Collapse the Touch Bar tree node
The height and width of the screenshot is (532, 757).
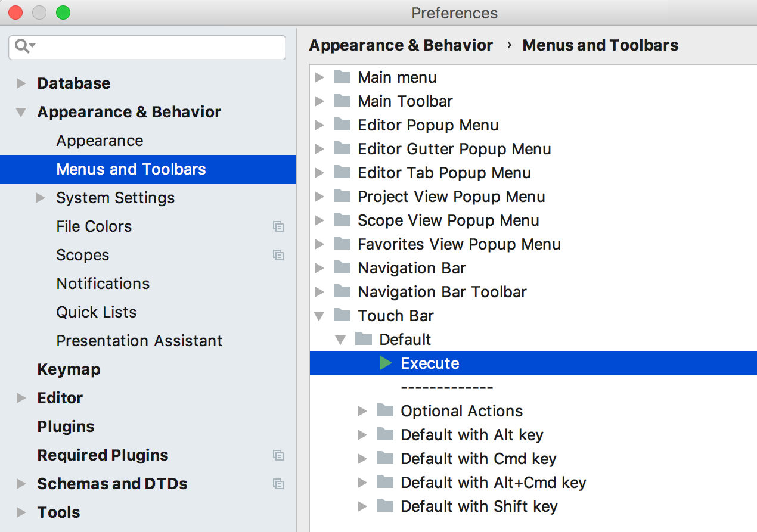click(x=319, y=316)
